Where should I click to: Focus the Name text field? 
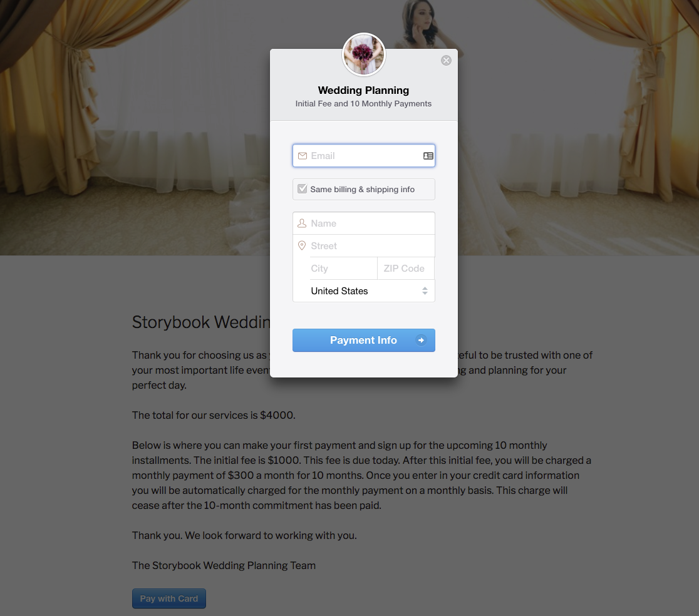point(364,223)
